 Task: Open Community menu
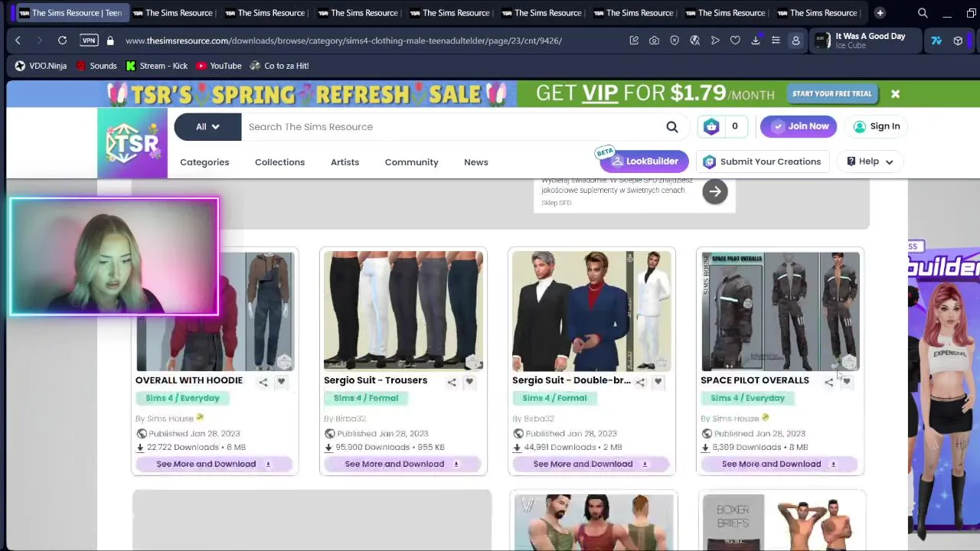point(411,162)
